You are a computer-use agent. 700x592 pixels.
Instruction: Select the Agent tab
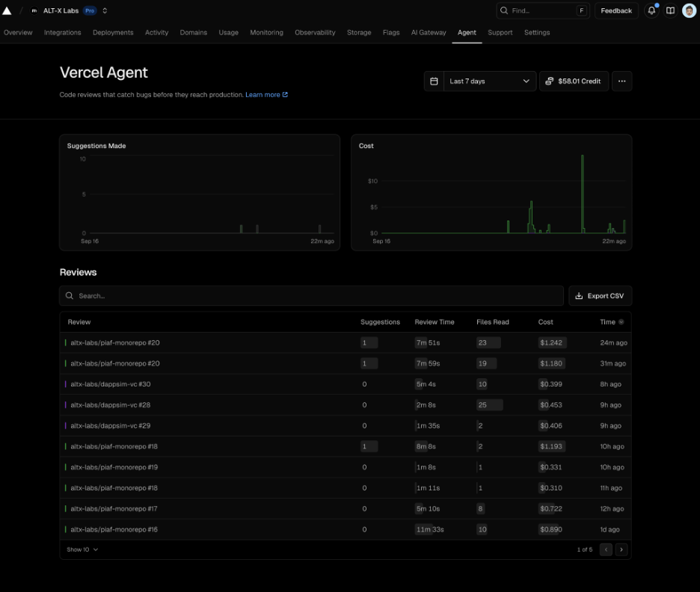click(x=467, y=33)
